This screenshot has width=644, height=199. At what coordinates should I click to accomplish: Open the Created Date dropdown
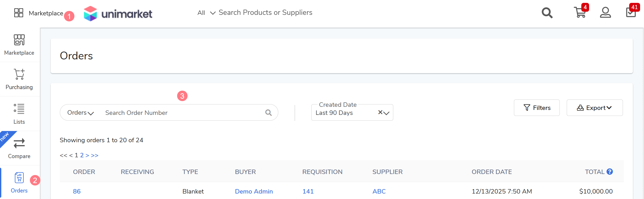coord(387,113)
